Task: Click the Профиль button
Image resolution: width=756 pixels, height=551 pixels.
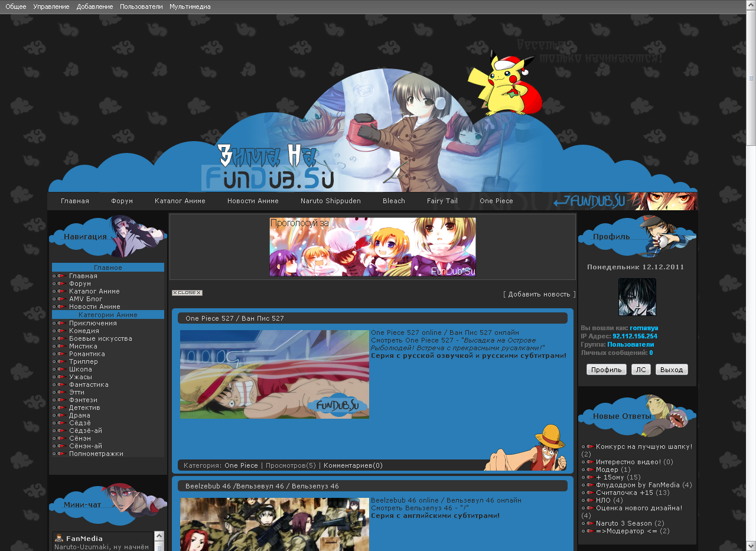Action: click(x=607, y=370)
